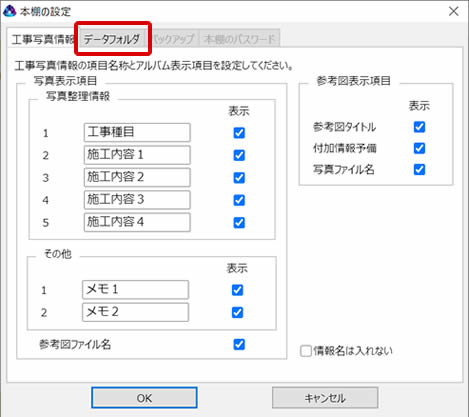Open the バックアップ tab
This screenshot has height=417, width=469.
coord(173,39)
